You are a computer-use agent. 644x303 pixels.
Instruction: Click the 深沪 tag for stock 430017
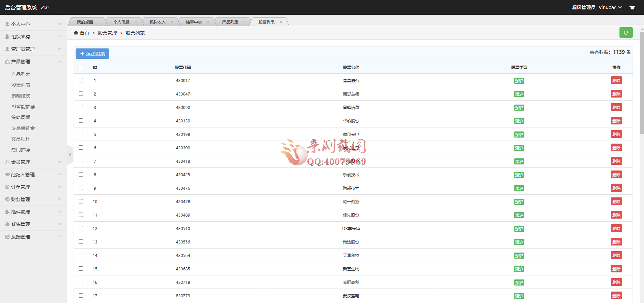click(x=519, y=81)
